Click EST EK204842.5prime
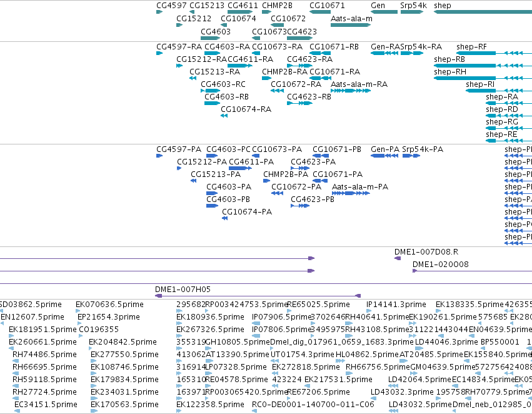The width and height of the screenshot is (532, 414). click(x=91, y=349)
